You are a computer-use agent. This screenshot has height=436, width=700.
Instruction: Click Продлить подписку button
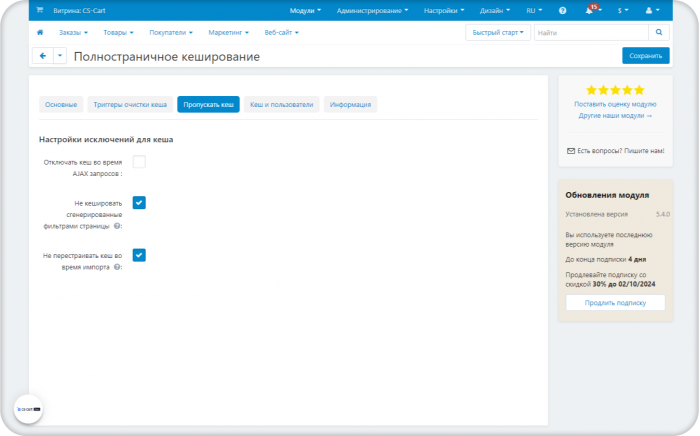[x=615, y=303]
